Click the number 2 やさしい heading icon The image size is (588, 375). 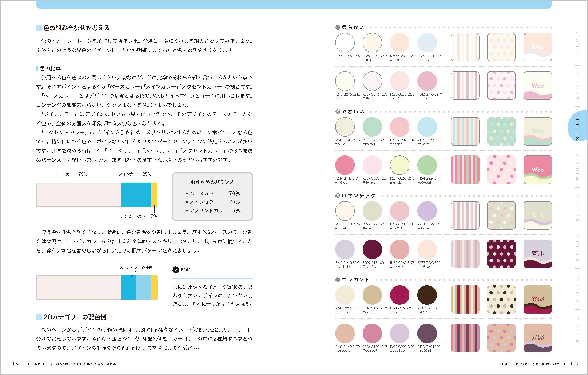(x=338, y=112)
